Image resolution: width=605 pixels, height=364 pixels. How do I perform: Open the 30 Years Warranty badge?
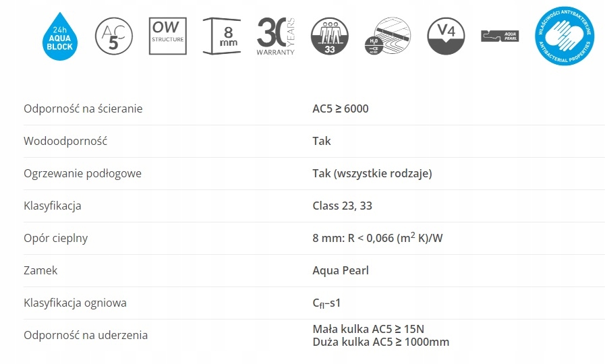coord(276,36)
